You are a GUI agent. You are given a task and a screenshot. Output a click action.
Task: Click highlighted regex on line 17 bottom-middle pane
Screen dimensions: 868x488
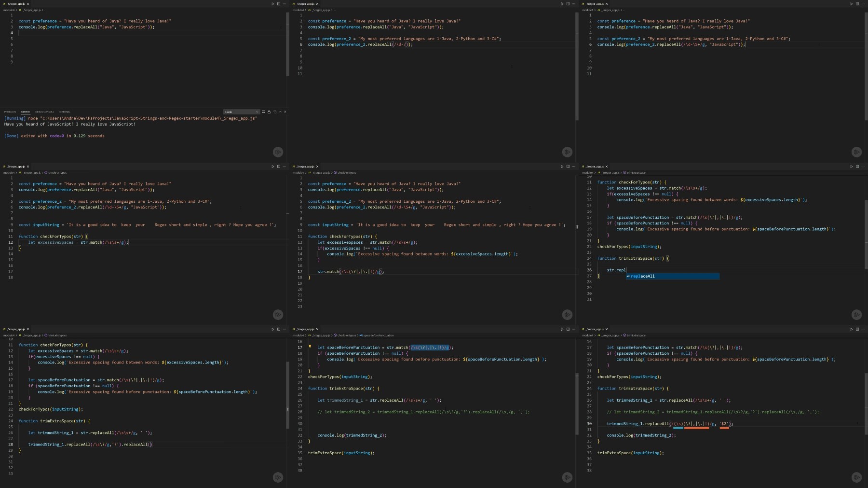tap(430, 347)
